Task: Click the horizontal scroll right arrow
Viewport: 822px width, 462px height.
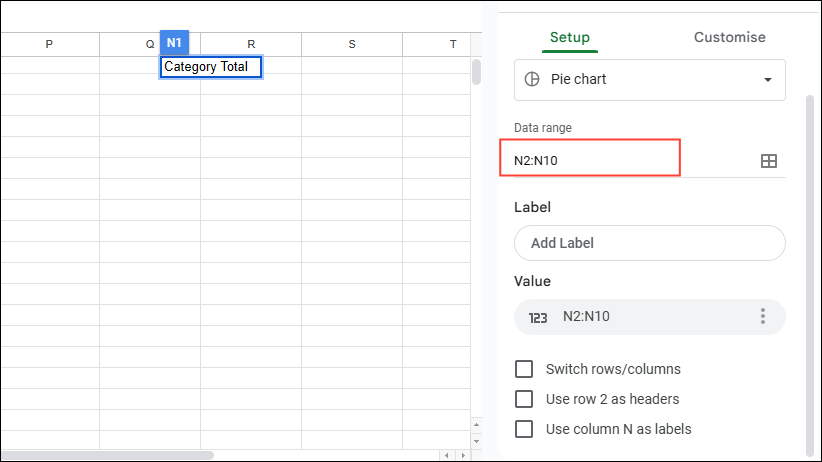Action: point(462,455)
